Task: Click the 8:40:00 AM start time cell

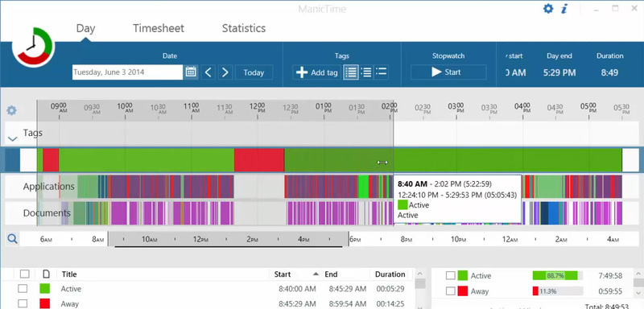Action: [x=297, y=289]
